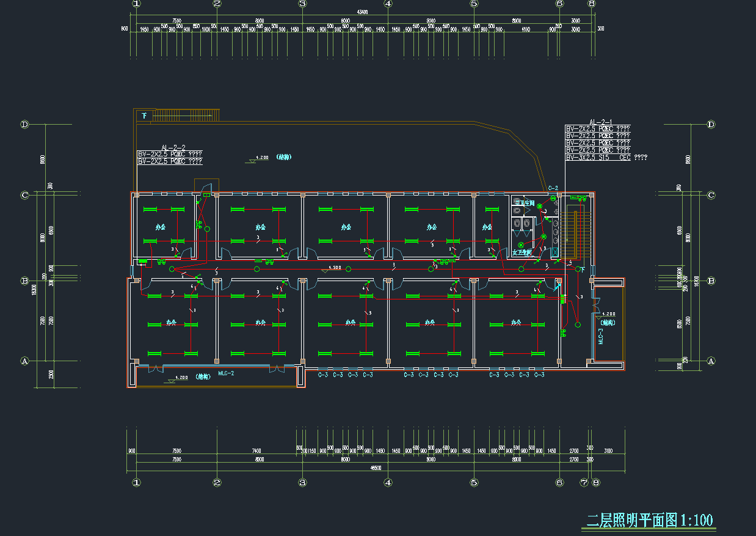Click the BV-3X2.5 S15 CEC circuit line
The image size is (756, 536).
pyautogui.click(x=606, y=157)
